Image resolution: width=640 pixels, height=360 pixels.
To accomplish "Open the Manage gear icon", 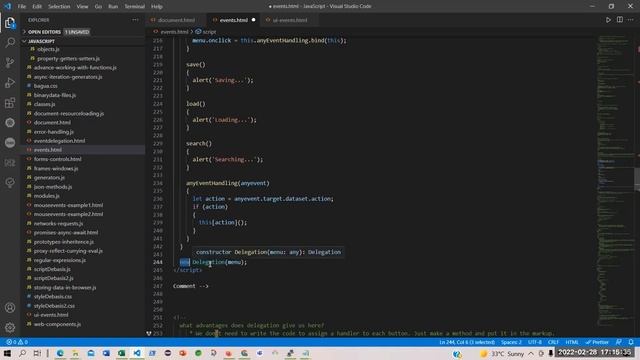I will (x=10, y=327).
